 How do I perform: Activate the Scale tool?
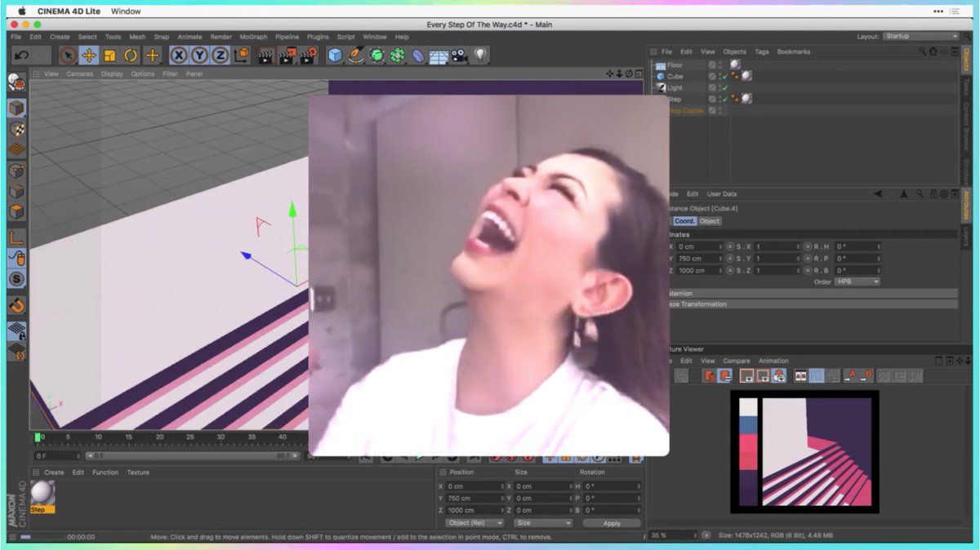[x=109, y=55]
